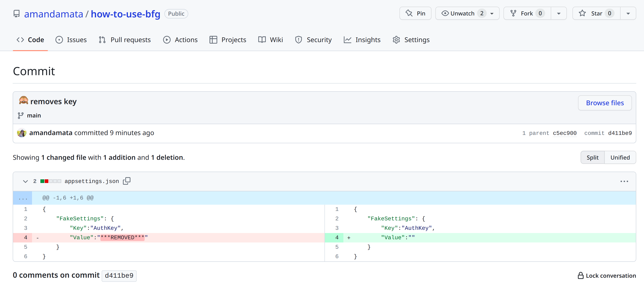Open the Insights tab
Image resolution: width=644 pixels, height=288 pixels.
coord(362,40)
